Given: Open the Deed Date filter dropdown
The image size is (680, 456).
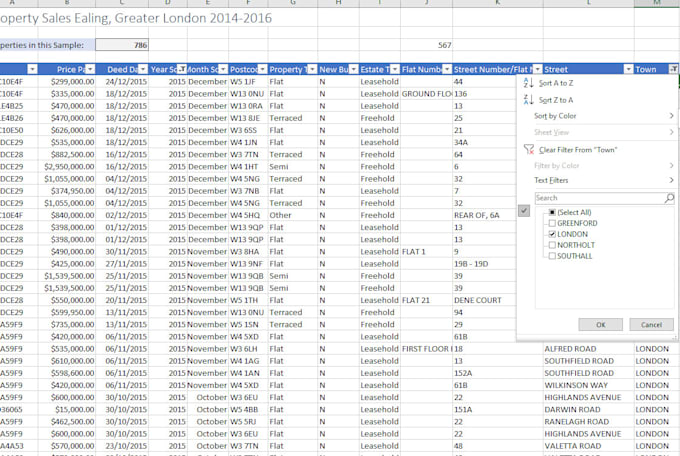Looking at the screenshot, I should point(143,69).
